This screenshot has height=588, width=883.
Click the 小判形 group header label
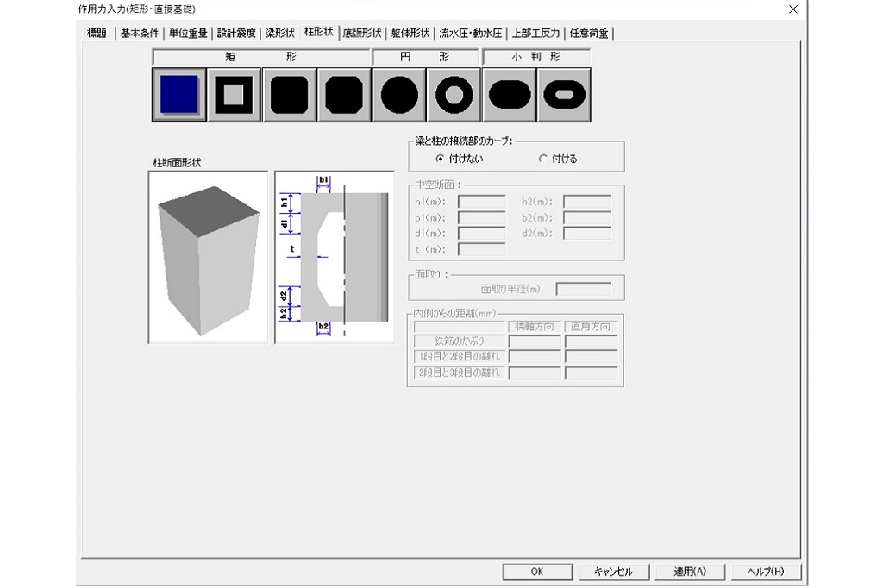[536, 57]
